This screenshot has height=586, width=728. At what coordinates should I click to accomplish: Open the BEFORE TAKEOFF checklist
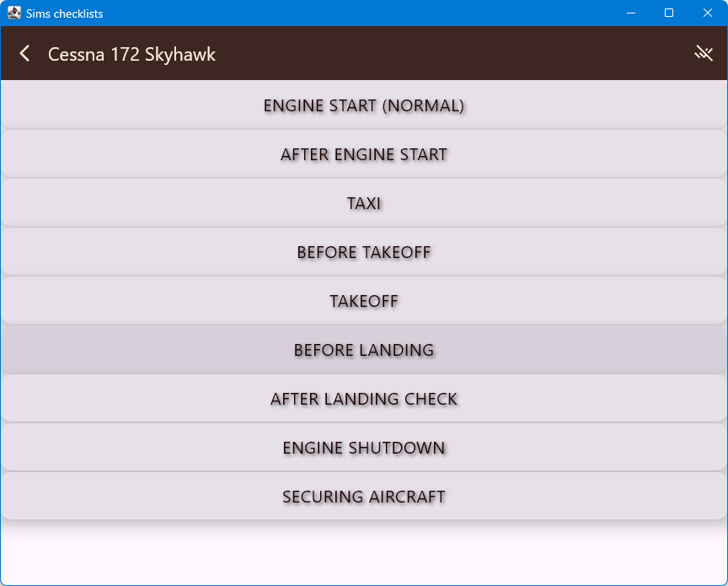(x=364, y=252)
